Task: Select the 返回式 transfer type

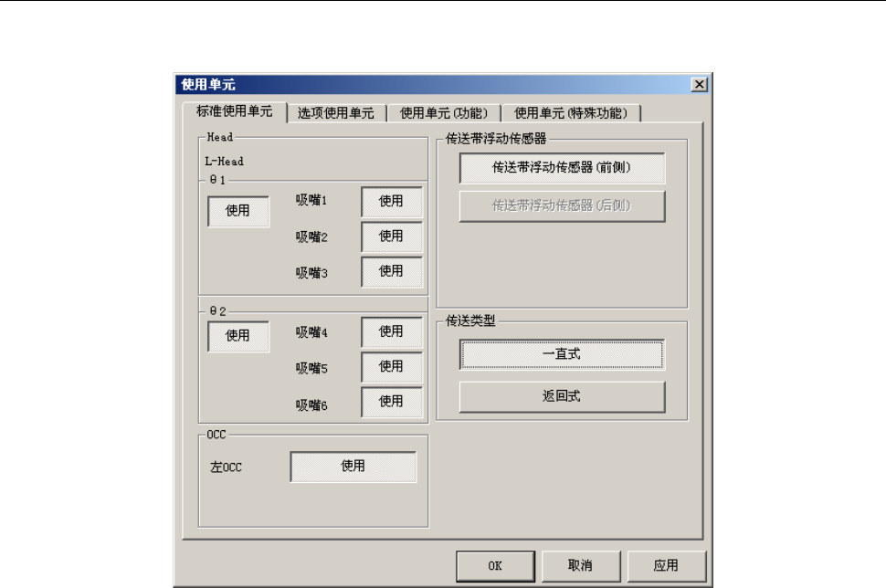Action: 563,396
